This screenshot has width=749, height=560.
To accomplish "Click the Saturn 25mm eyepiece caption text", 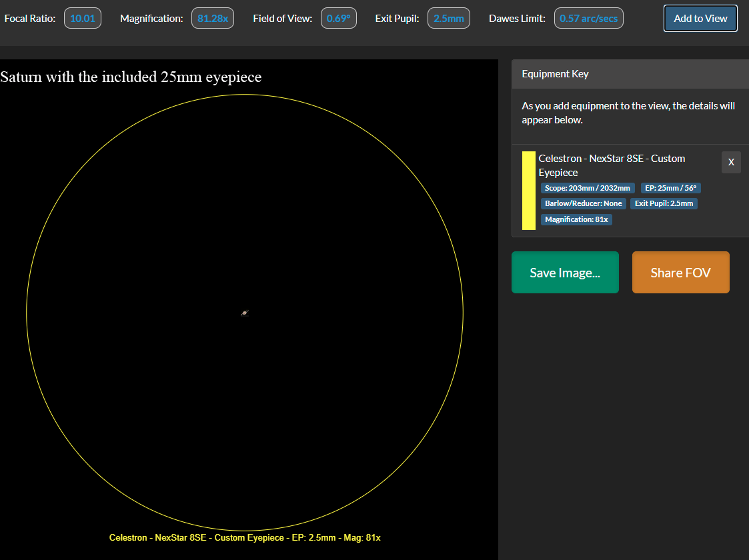I will coord(131,77).
